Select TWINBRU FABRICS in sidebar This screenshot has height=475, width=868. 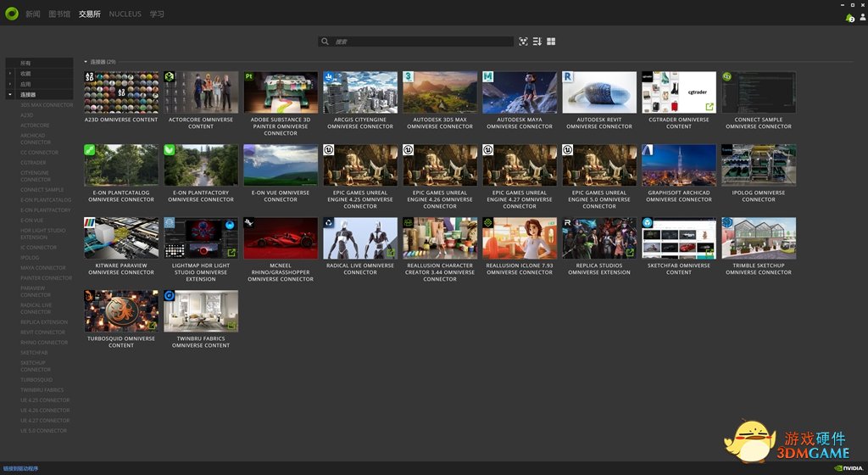coord(42,390)
